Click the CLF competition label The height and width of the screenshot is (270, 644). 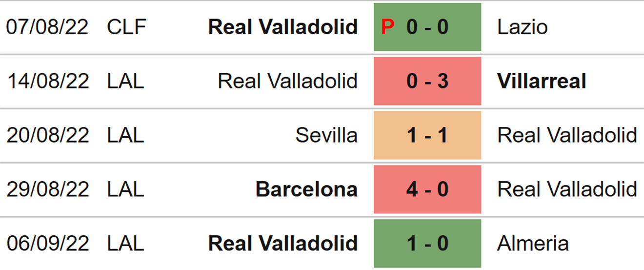[126, 27]
